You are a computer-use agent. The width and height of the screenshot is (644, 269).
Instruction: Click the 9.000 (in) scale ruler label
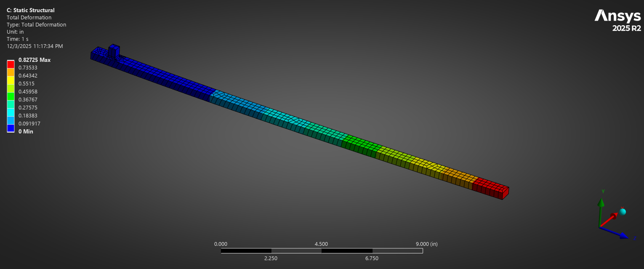click(x=426, y=244)
